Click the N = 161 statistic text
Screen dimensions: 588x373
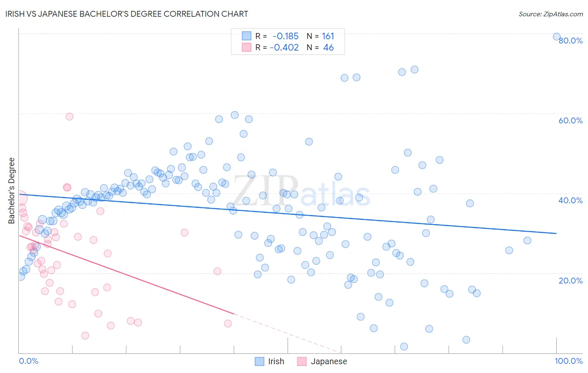coord(320,36)
